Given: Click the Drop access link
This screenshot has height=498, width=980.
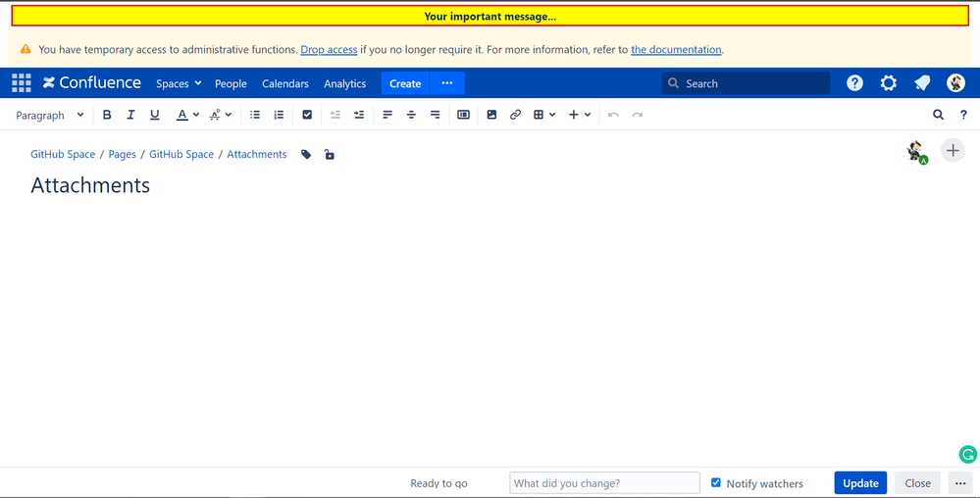Looking at the screenshot, I should click(x=329, y=49).
